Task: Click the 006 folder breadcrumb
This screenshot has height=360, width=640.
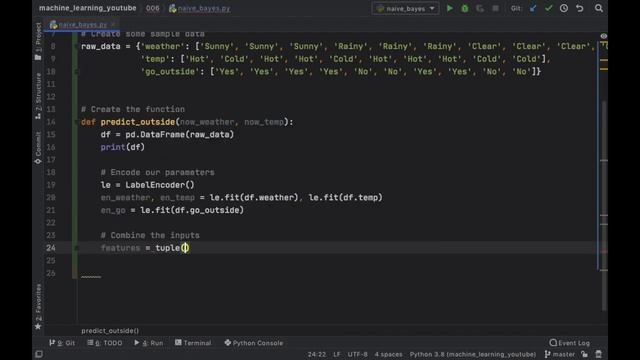Action: click(153, 8)
